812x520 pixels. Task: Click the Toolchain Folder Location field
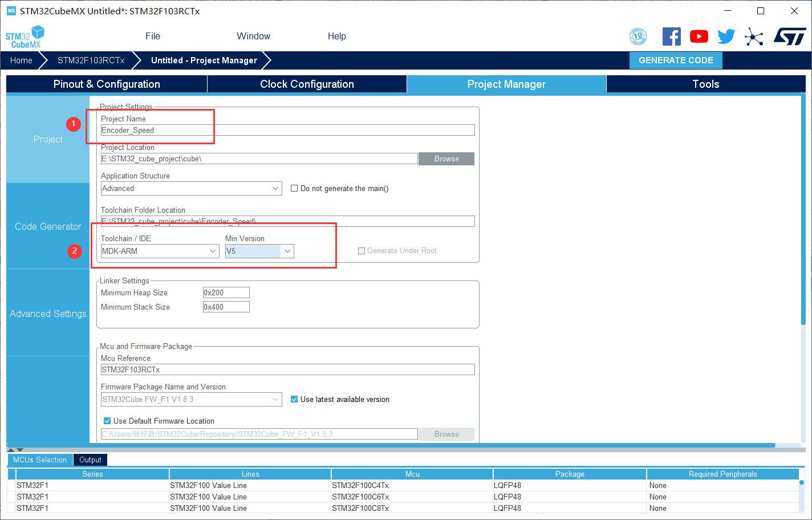pyautogui.click(x=288, y=221)
